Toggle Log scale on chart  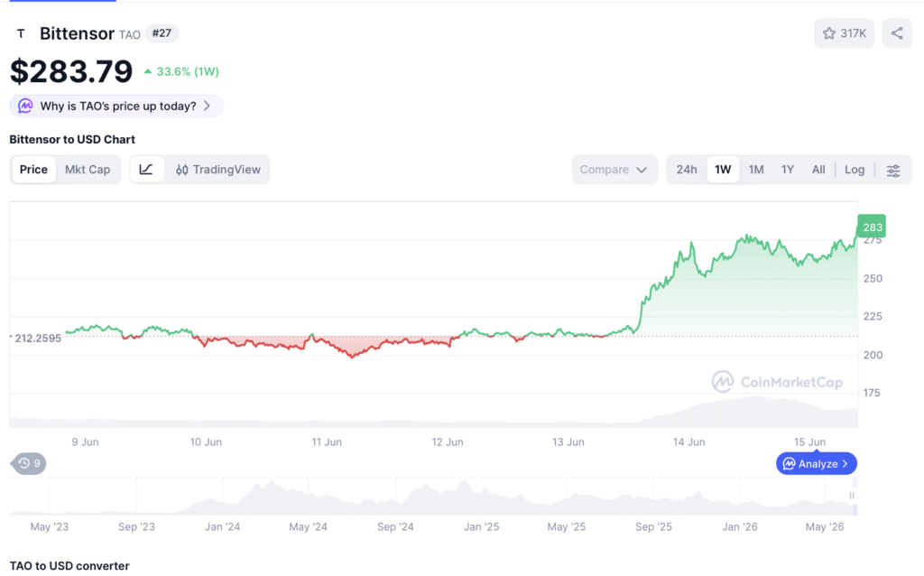tap(855, 170)
